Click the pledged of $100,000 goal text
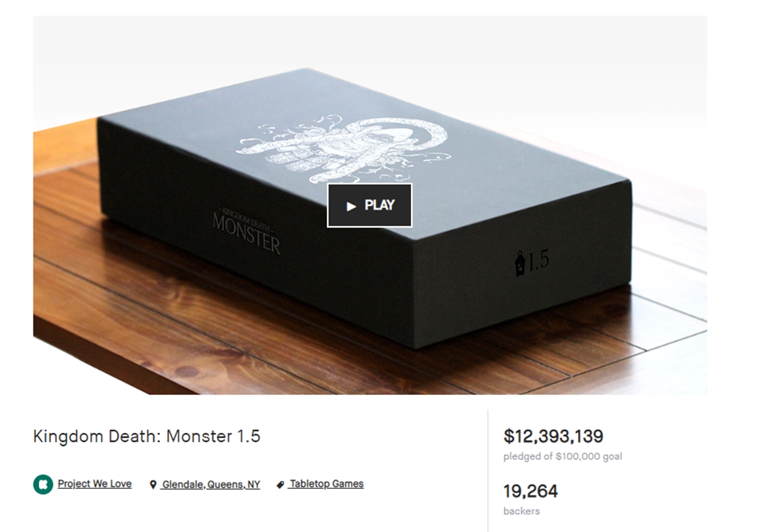The height and width of the screenshot is (532, 783). click(x=562, y=456)
